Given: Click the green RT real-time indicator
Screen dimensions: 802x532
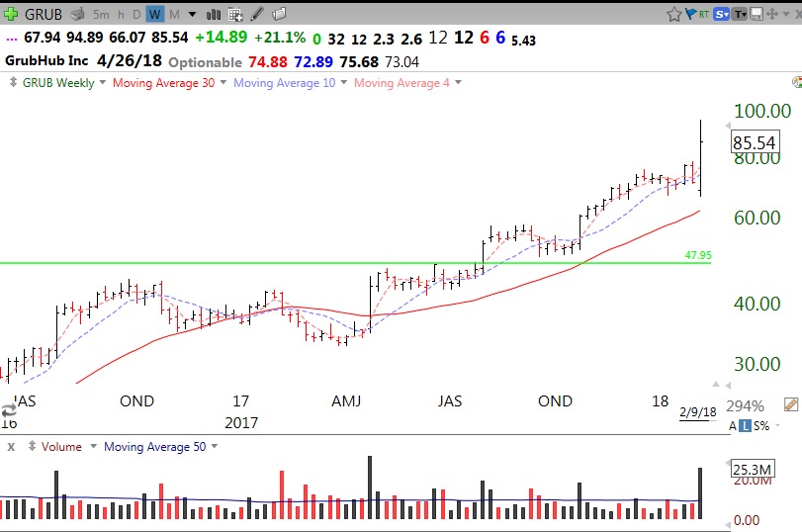Looking at the screenshot, I should click(704, 14).
